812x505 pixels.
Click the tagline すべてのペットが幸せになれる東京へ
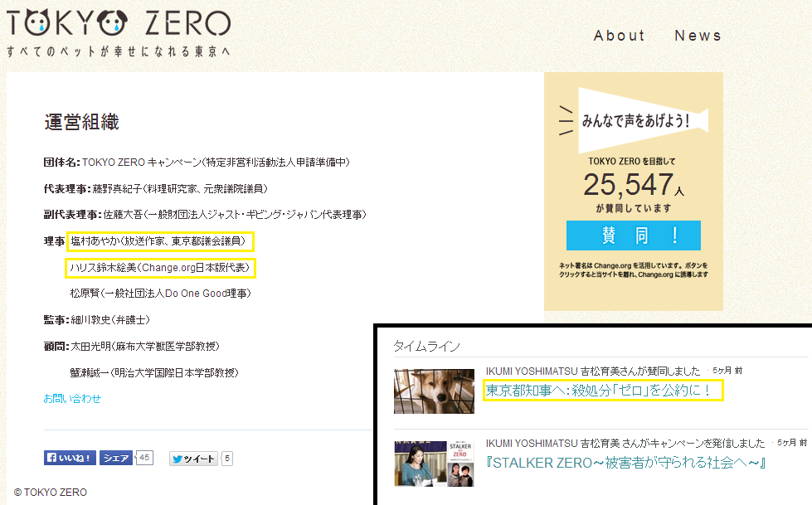[118, 51]
